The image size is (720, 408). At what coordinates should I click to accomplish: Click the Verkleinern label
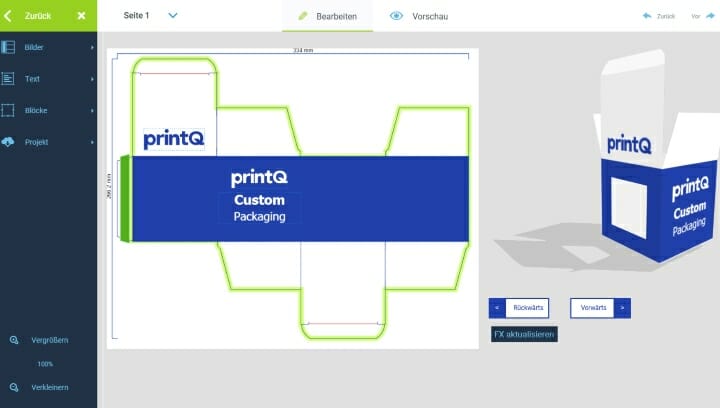point(50,387)
